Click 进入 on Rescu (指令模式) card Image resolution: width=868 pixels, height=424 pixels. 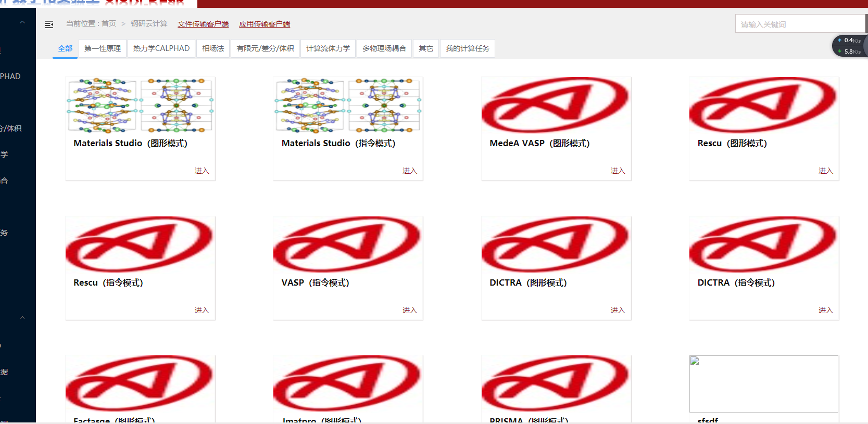202,310
